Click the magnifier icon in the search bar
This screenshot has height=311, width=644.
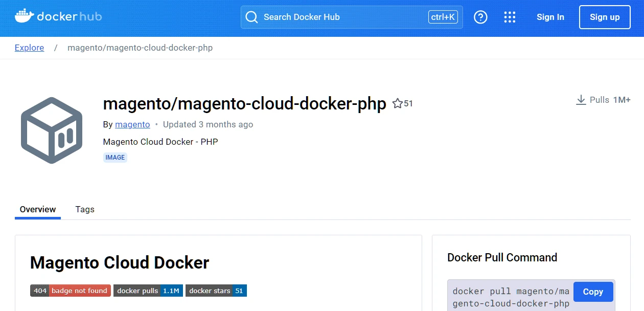(251, 17)
